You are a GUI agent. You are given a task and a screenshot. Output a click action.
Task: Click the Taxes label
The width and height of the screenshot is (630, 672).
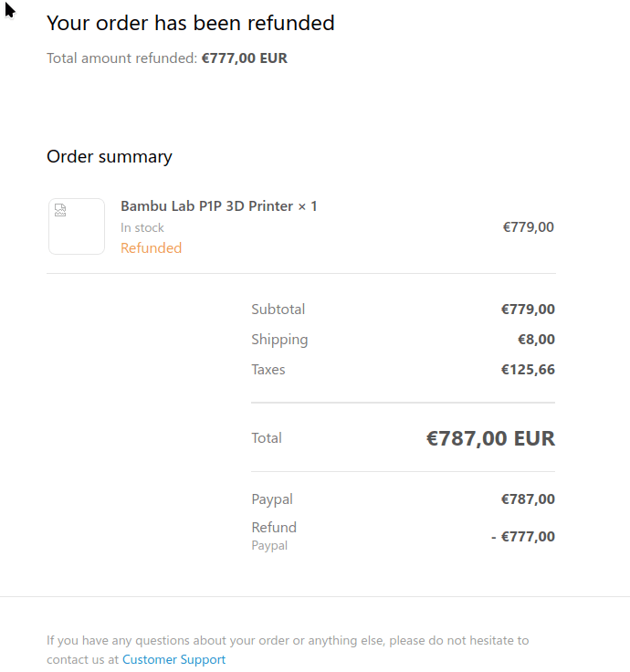tap(268, 370)
